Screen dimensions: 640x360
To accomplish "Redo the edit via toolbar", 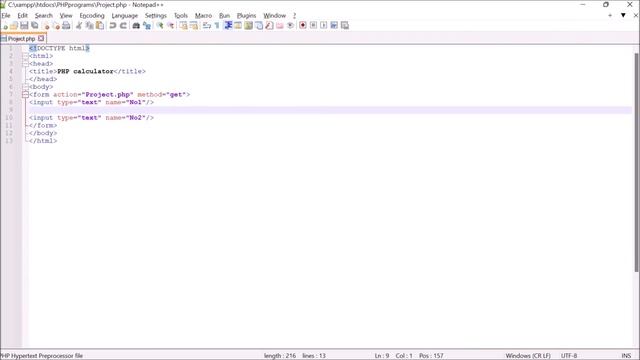I will pyautogui.click(x=123, y=26).
